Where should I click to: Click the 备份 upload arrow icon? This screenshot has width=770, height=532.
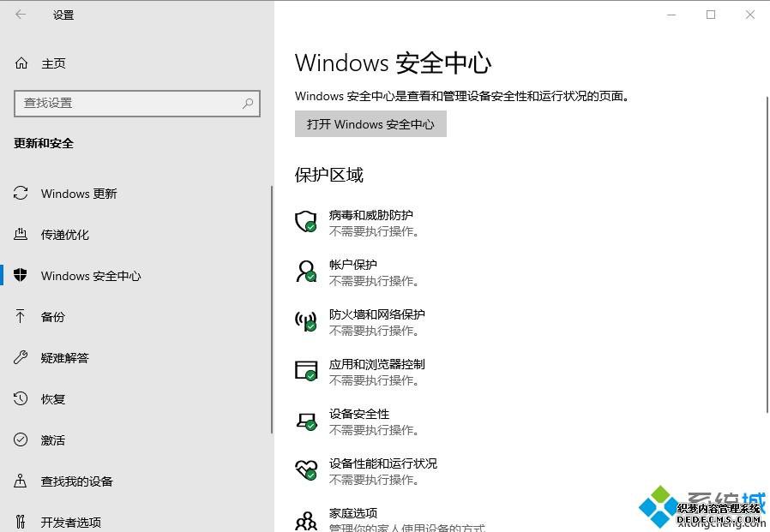tap(20, 317)
